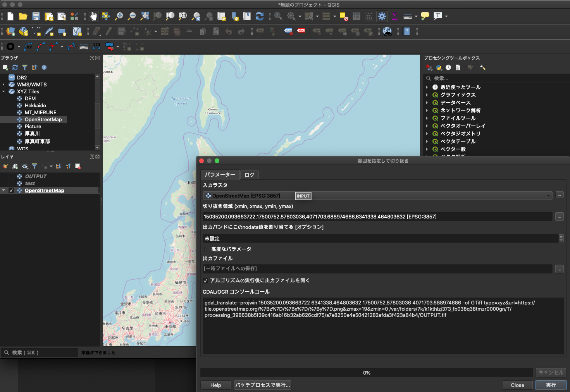The width and height of the screenshot is (570, 392).
Task: Open Layer Styling brush icon in Layers panel
Action: (5, 166)
